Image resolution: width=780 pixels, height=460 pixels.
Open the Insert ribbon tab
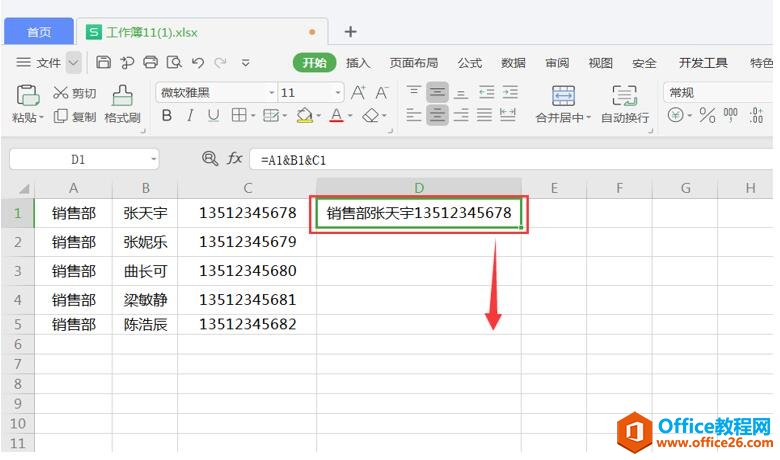click(x=358, y=63)
